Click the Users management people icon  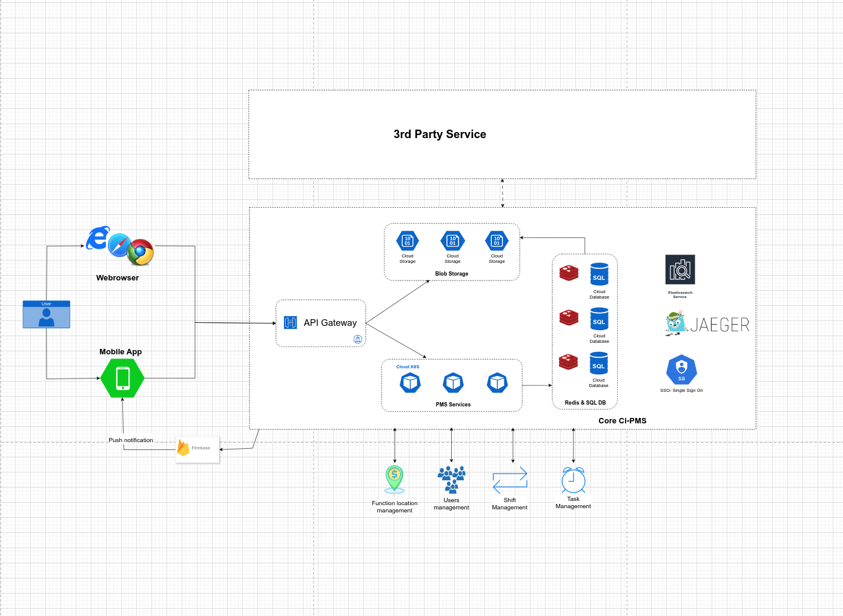point(452,479)
